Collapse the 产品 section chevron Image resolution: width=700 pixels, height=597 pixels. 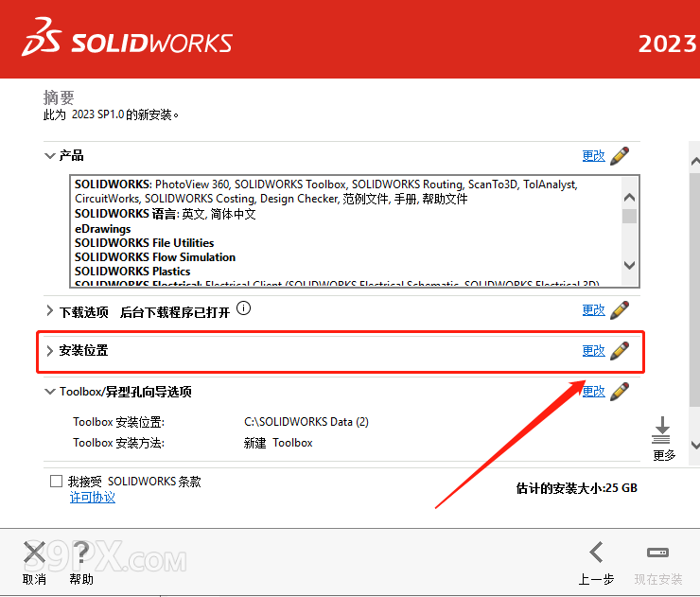tap(50, 156)
